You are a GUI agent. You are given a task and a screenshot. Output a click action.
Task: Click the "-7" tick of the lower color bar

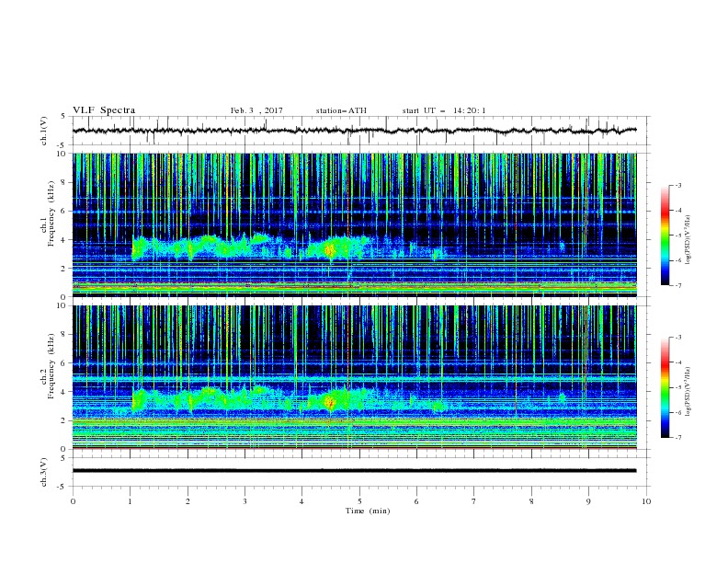coord(677,437)
